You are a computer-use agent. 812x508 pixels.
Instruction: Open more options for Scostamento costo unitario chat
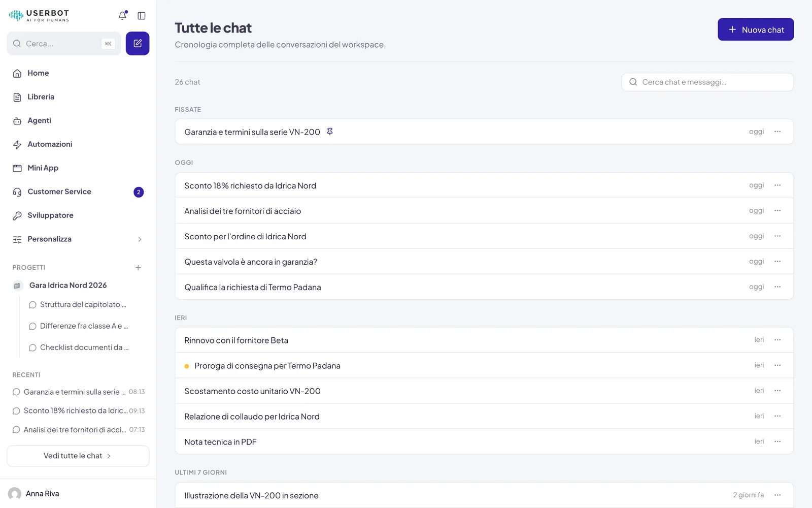(777, 391)
